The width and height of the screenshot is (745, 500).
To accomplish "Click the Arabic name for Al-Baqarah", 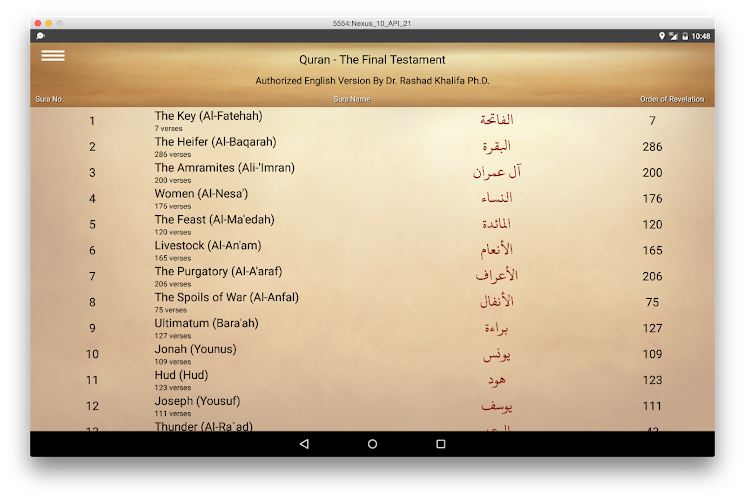I will point(497,146).
